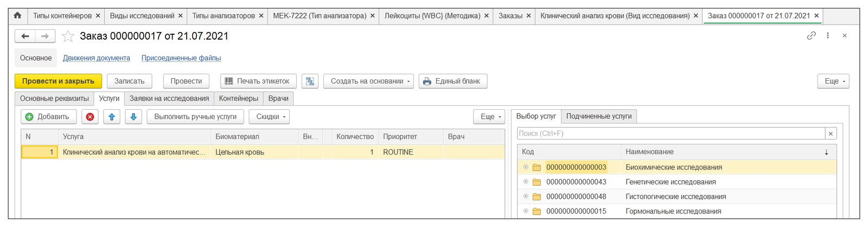The width and height of the screenshot is (868, 227).
Task: Expand Биохимические исследования folder
Action: click(526, 167)
